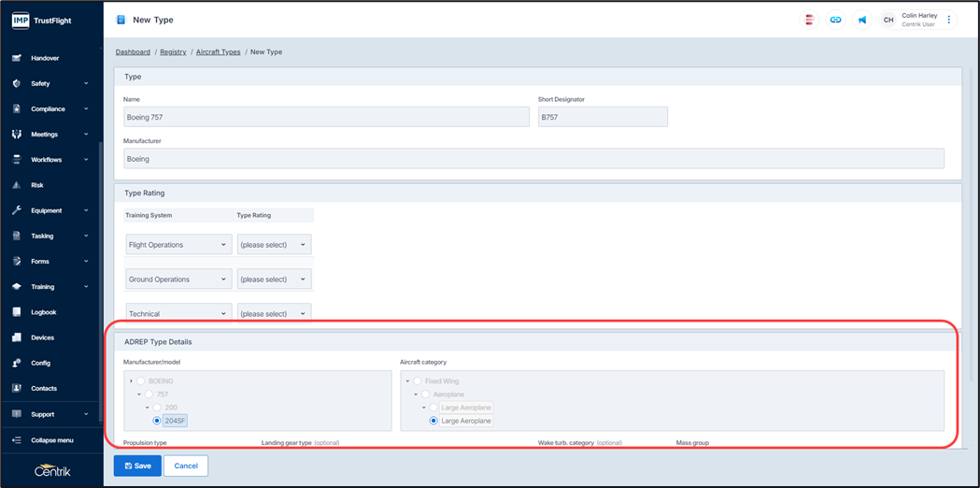Image resolution: width=980 pixels, height=488 pixels.
Task: Click the Manufacturer input field
Action: tap(533, 159)
